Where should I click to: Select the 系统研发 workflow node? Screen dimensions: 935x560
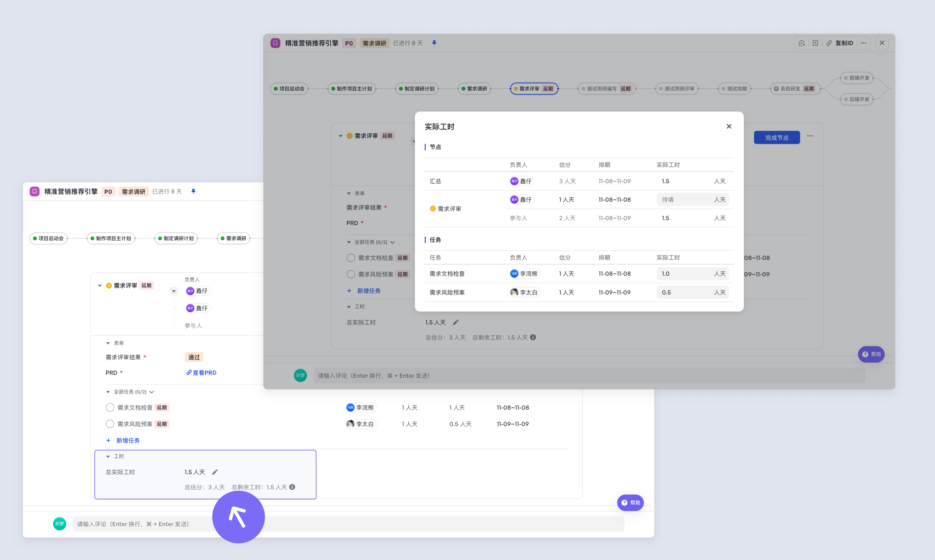pyautogui.click(x=795, y=89)
